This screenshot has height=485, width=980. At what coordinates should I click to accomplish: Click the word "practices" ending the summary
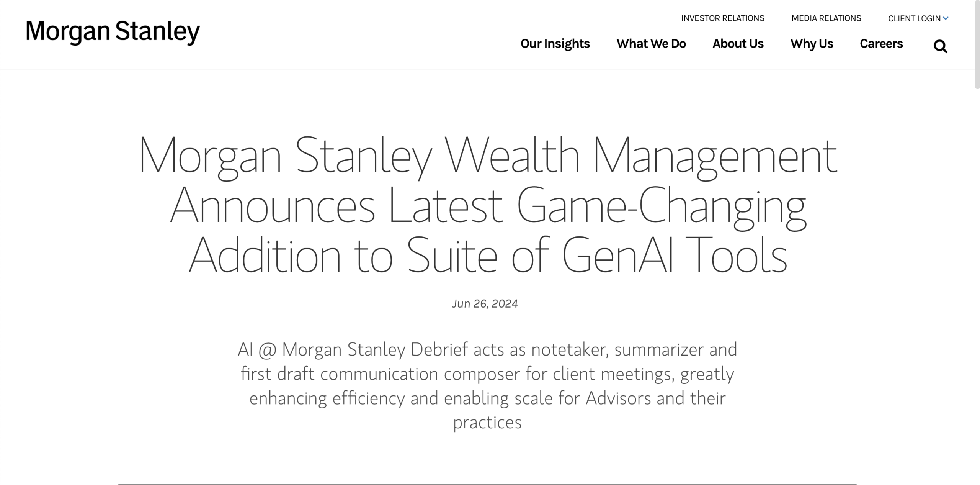[487, 423]
